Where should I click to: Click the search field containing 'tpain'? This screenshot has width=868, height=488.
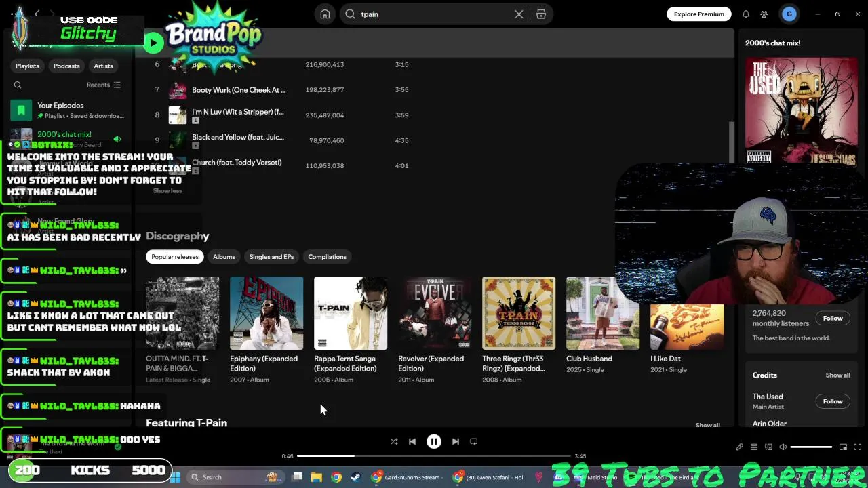coord(435,14)
